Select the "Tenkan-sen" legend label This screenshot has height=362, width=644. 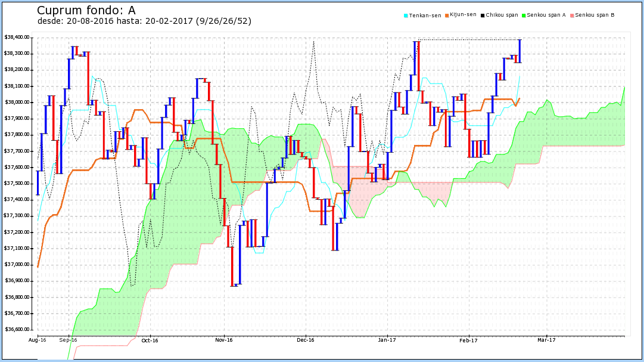pos(425,16)
